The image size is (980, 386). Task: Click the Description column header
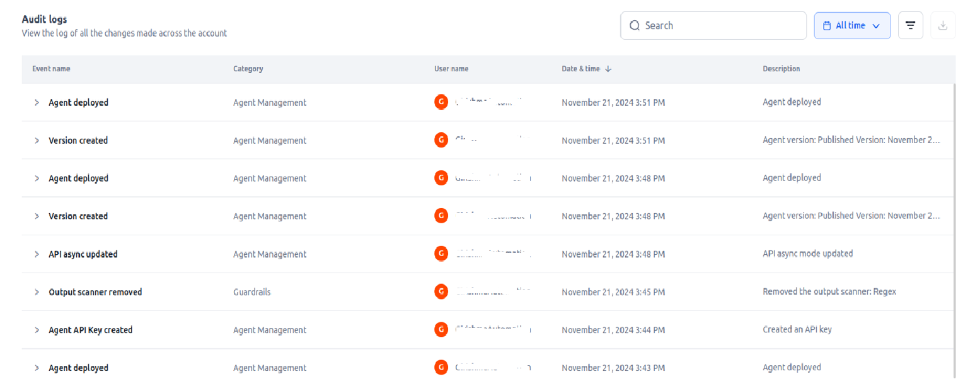click(781, 69)
